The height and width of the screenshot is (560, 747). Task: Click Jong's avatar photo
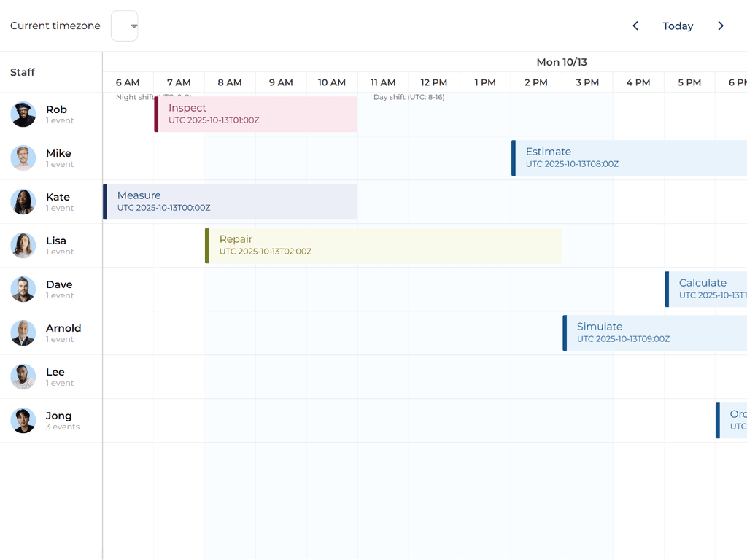23,421
